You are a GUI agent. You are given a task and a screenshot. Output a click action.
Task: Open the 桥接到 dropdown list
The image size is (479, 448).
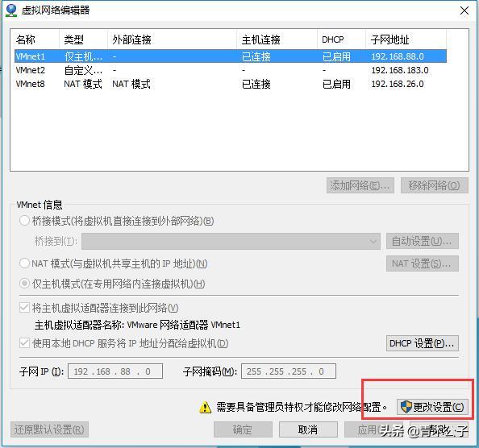click(x=231, y=242)
